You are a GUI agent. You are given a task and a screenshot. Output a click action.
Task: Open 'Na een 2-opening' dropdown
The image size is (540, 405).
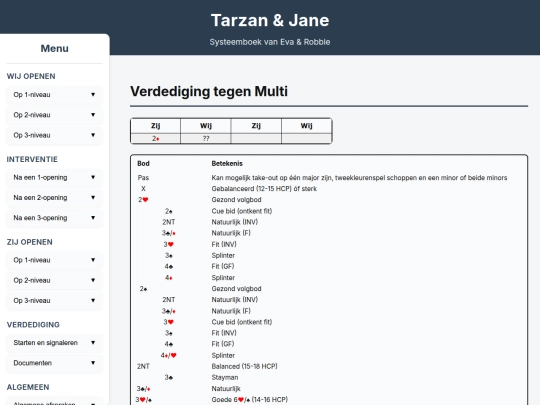(54, 198)
